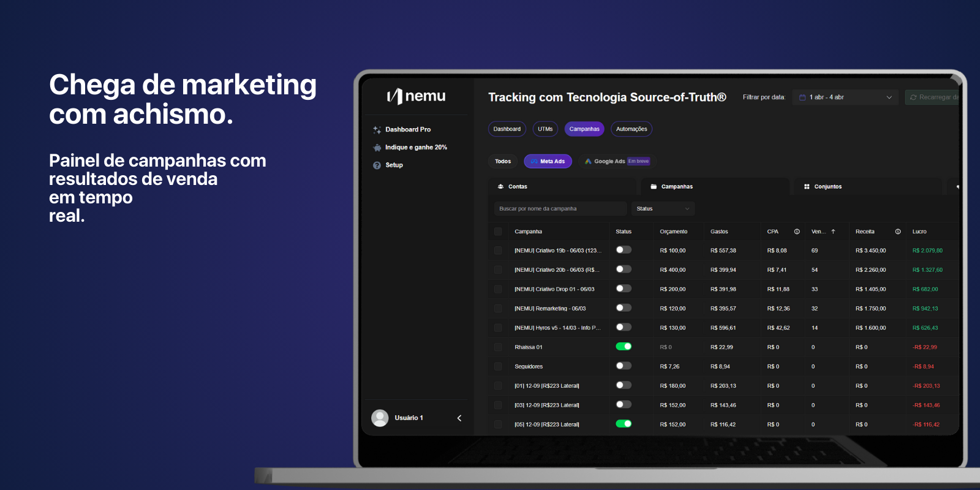Switch to the Dashboard tab
980x490 pixels.
(507, 129)
